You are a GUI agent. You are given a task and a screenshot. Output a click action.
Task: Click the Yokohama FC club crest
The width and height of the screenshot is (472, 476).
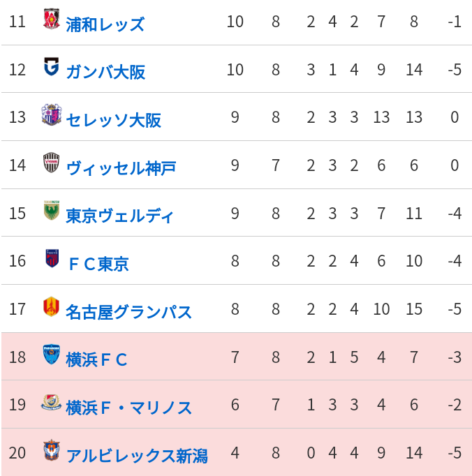(52, 355)
